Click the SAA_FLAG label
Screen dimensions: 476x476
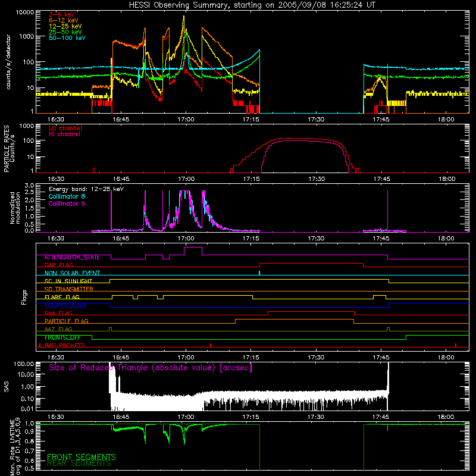coord(58,313)
